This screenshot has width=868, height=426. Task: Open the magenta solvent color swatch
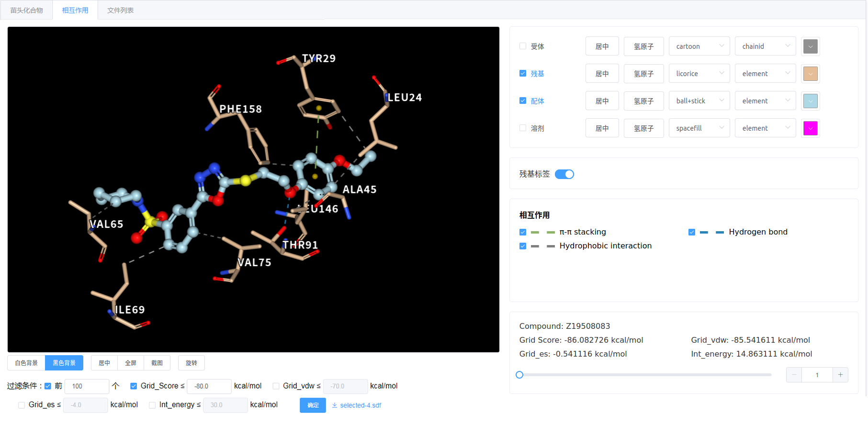(811, 128)
